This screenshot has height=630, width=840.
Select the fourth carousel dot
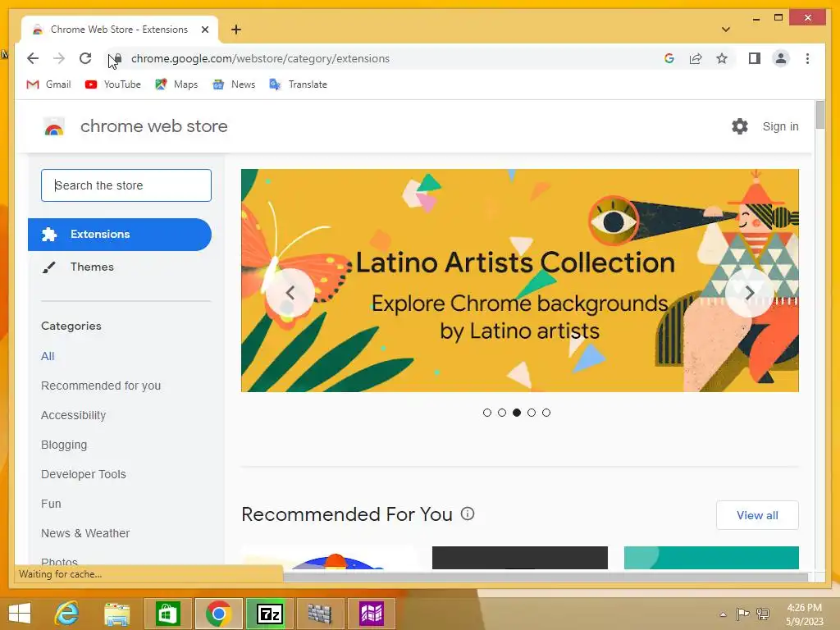click(x=532, y=413)
